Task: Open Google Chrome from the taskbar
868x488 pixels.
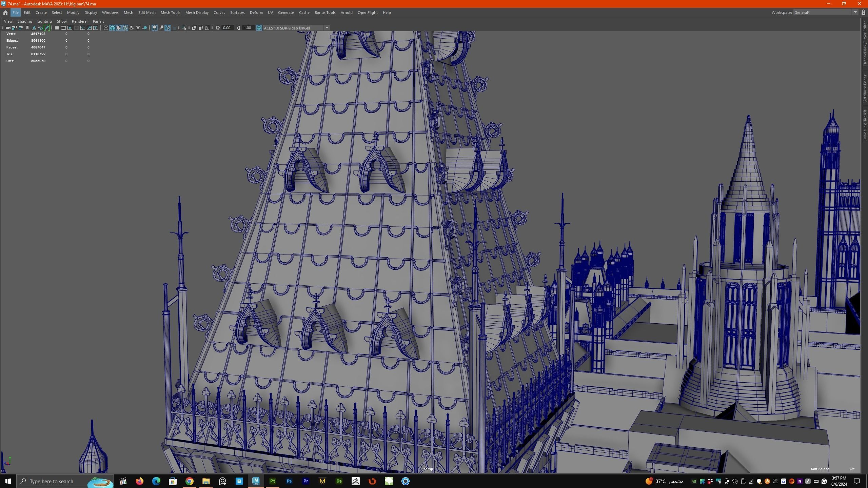Action: [x=189, y=481]
